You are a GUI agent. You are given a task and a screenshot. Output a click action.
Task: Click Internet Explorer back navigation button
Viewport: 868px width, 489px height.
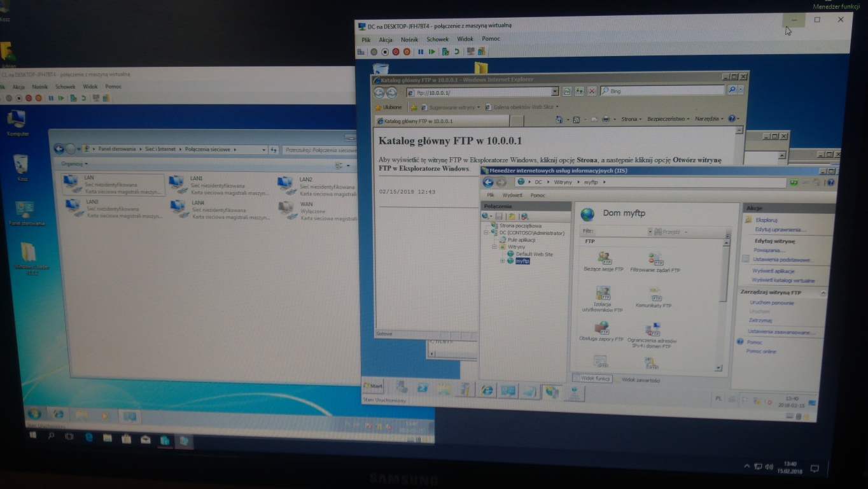tap(379, 92)
